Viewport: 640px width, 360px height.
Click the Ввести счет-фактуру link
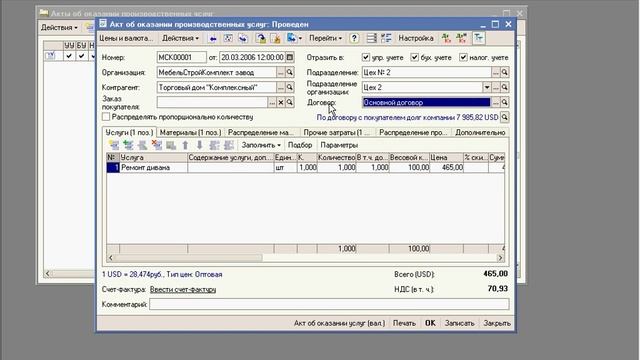point(183,289)
